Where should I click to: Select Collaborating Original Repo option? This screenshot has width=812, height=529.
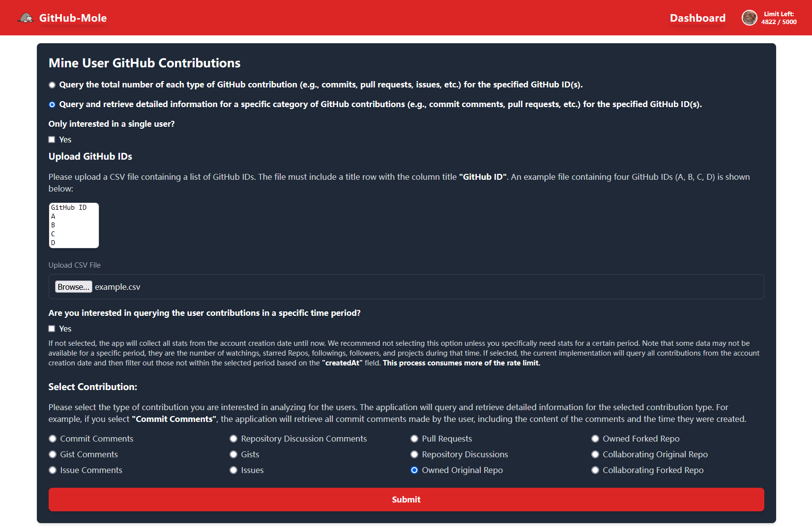(595, 454)
